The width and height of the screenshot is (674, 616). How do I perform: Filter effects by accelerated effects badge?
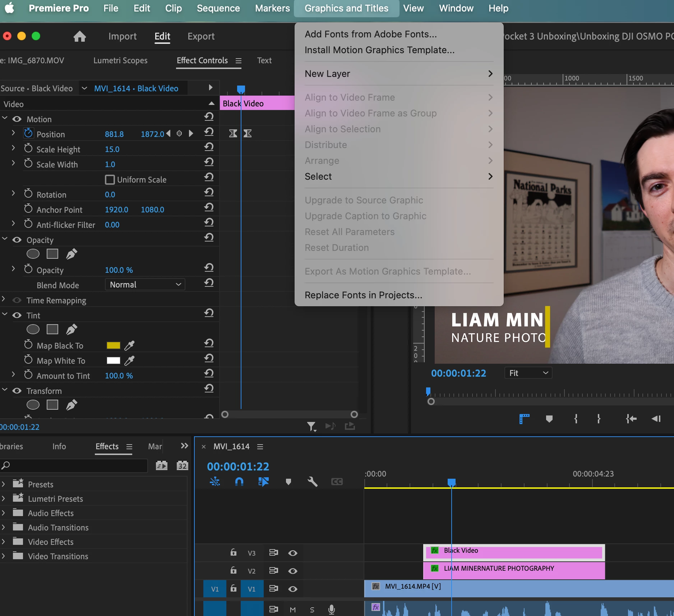162,466
